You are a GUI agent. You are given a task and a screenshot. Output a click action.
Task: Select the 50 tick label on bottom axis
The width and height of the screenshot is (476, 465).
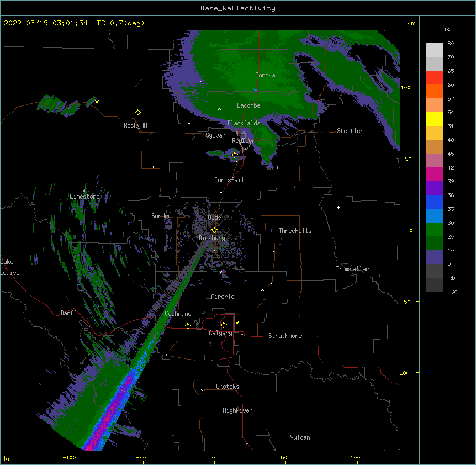[284, 457]
